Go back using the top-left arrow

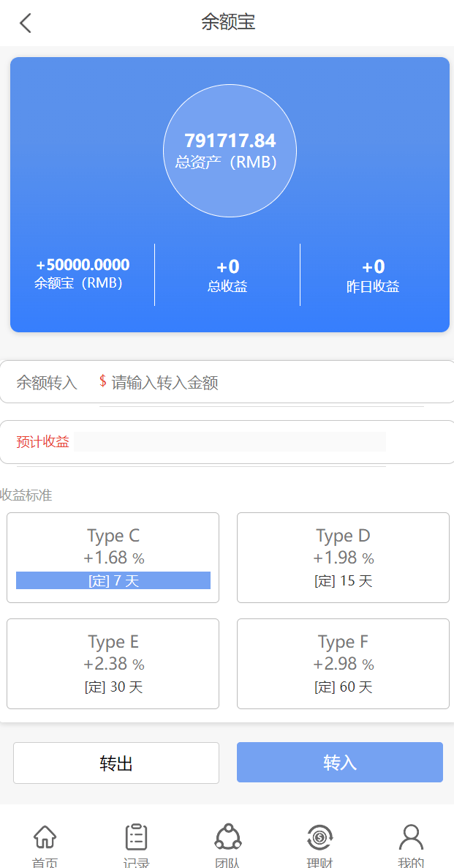click(26, 23)
